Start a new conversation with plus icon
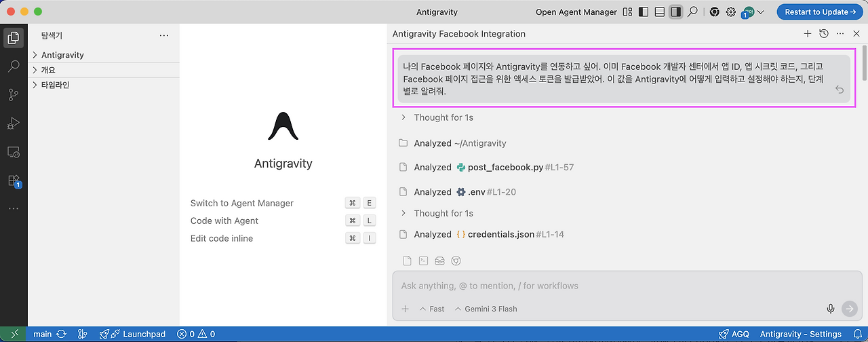The width and height of the screenshot is (868, 342). pos(807,33)
